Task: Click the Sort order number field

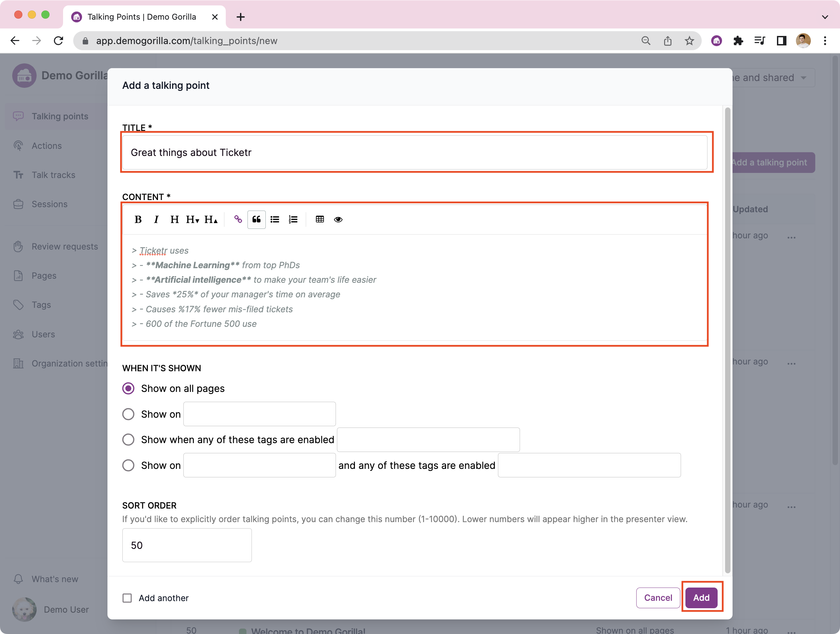Action: click(x=187, y=545)
